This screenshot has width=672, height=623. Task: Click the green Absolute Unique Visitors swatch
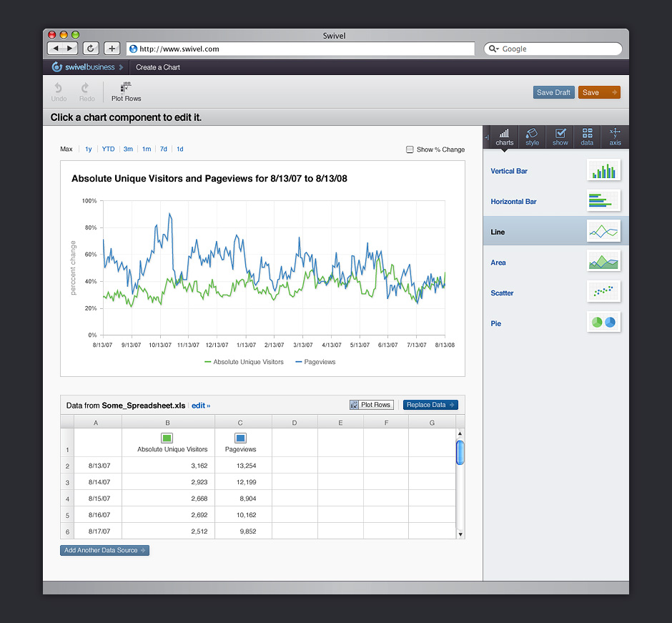[167, 438]
